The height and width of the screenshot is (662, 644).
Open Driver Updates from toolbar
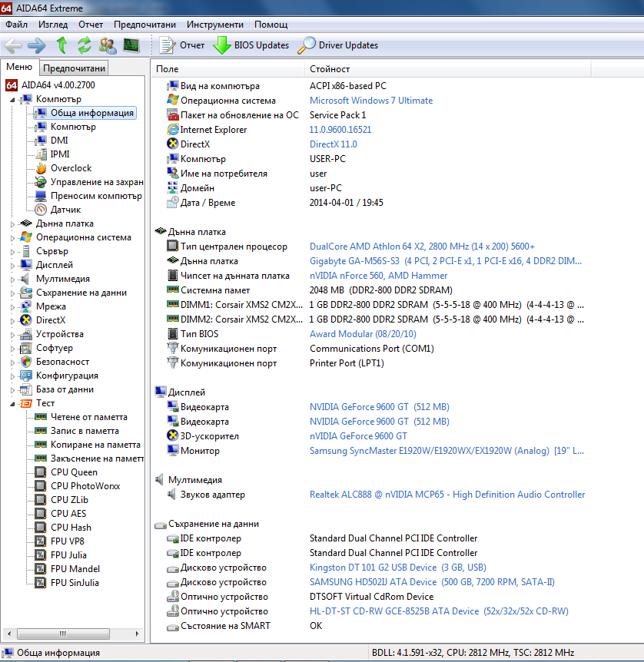click(338, 45)
